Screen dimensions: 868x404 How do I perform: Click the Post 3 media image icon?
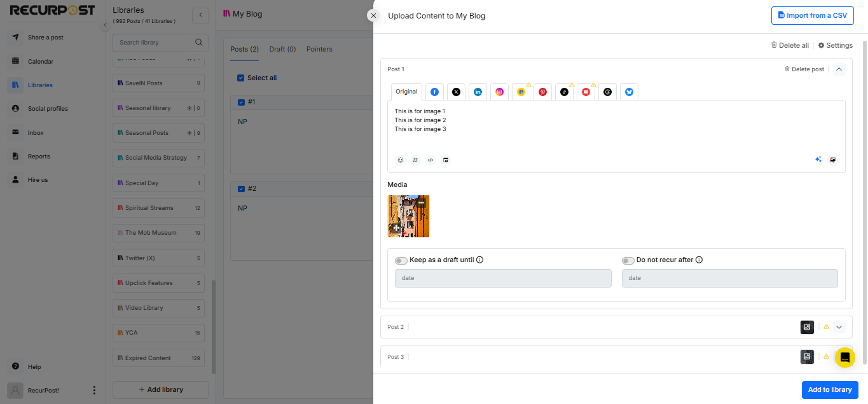coord(807,357)
